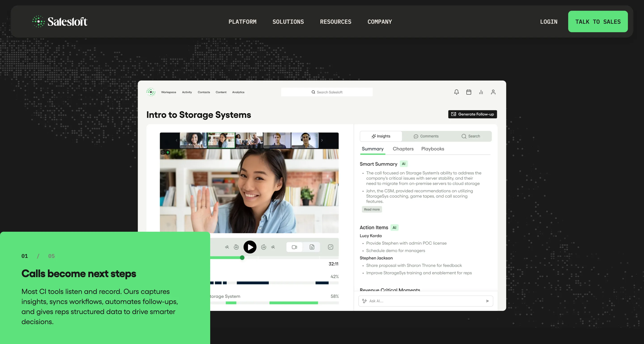Click the Search Salesloft field
Screen dimensions: 644x344
point(327,92)
